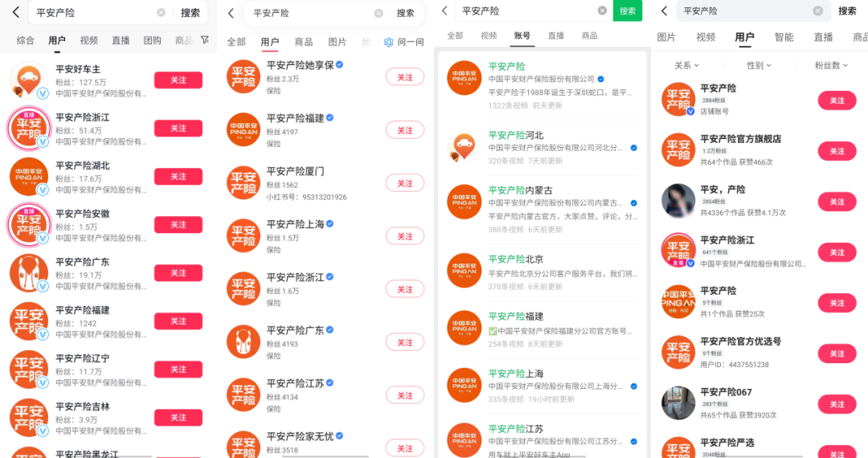The height and width of the screenshot is (458, 868).
Task: Switch to the 智能 tab
Action: (784, 37)
